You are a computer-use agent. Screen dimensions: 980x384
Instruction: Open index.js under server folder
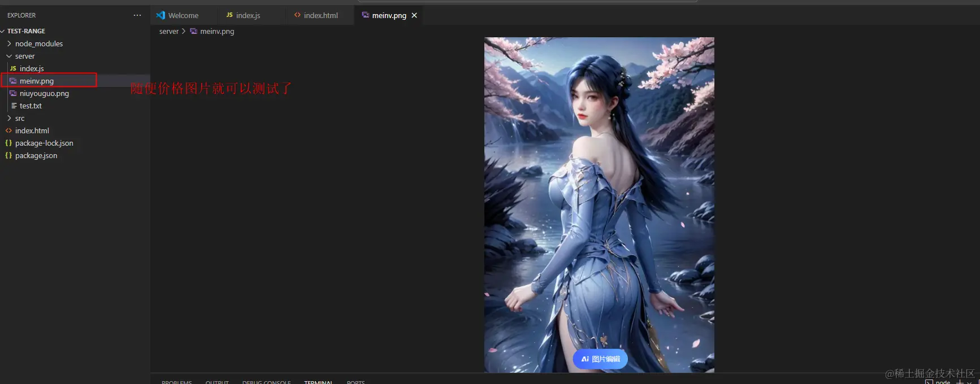click(x=32, y=68)
